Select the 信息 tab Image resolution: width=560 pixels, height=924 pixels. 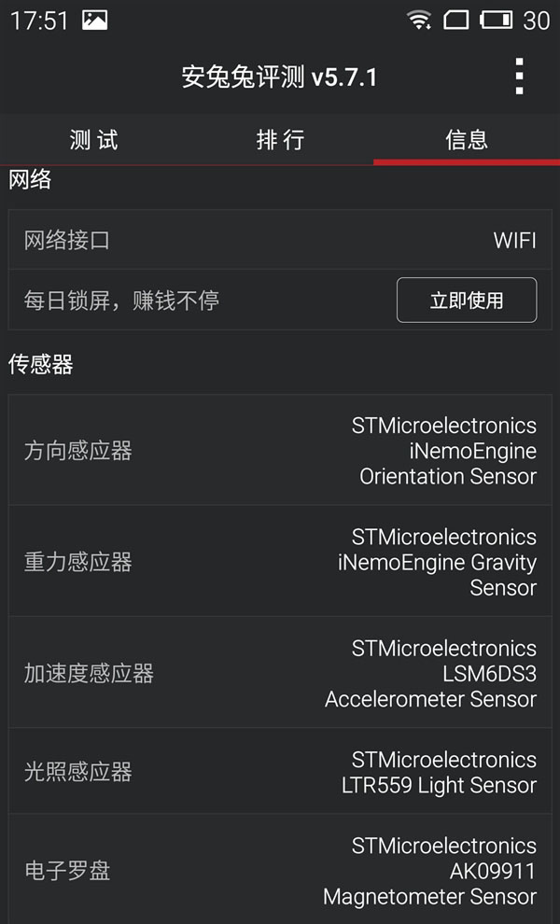pyautogui.click(x=467, y=140)
